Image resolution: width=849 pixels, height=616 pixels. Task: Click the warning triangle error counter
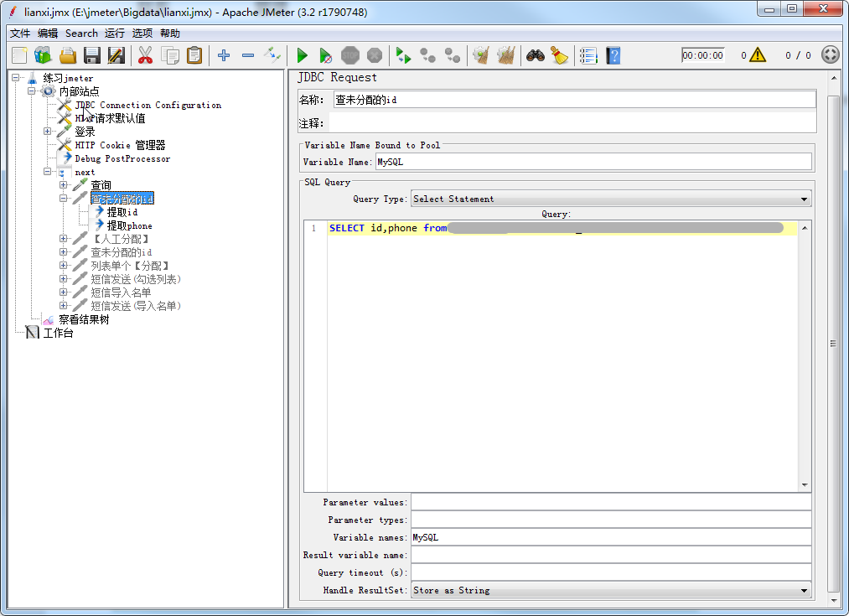[x=758, y=55]
